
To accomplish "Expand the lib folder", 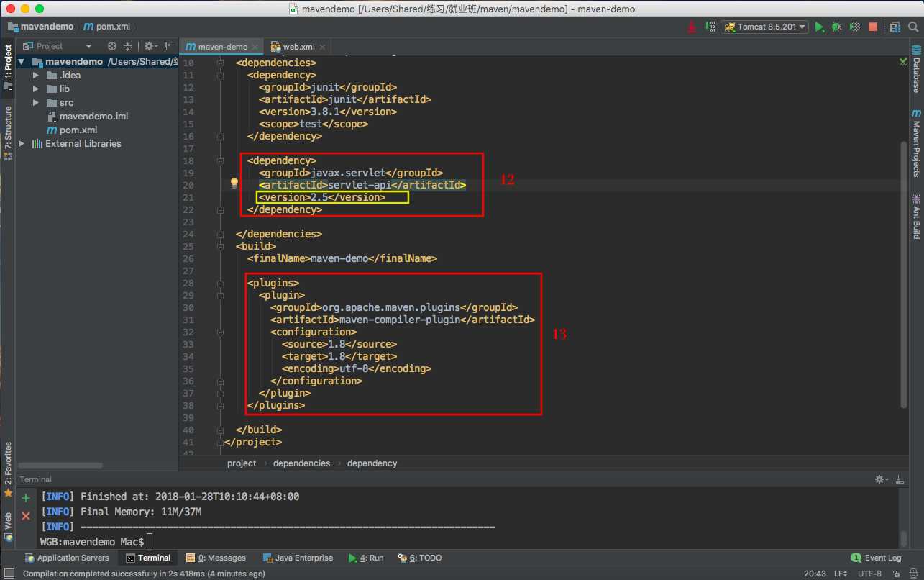I will pos(36,89).
